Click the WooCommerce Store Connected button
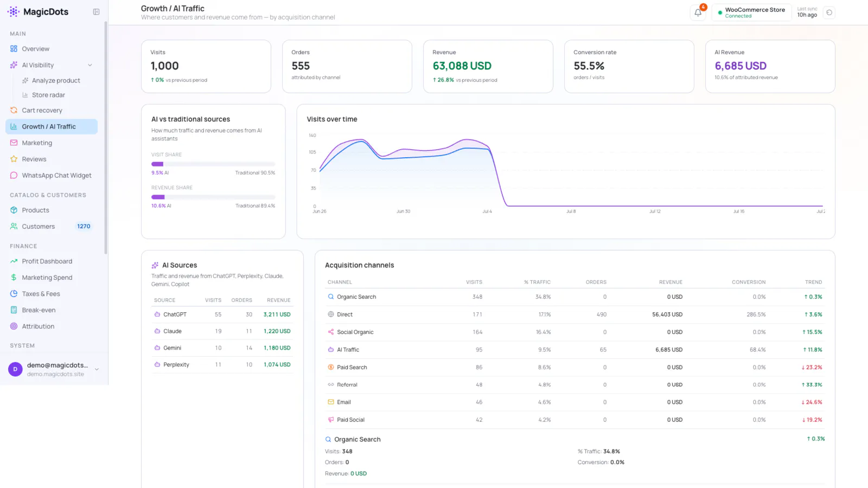 [751, 12]
